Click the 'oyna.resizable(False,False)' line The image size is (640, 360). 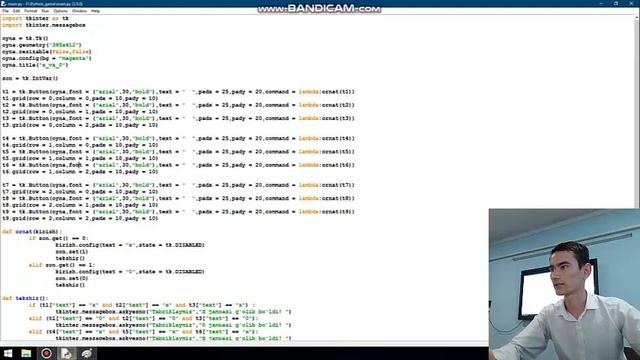coord(47,52)
